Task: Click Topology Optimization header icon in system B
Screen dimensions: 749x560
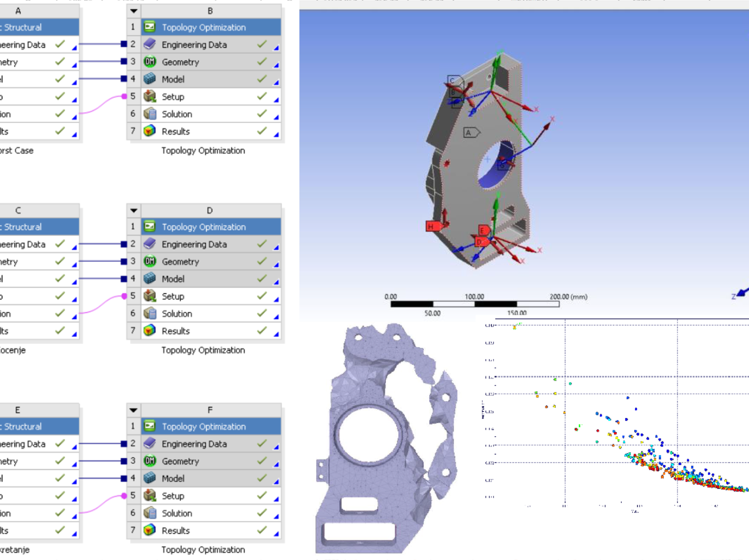Action: click(x=150, y=27)
